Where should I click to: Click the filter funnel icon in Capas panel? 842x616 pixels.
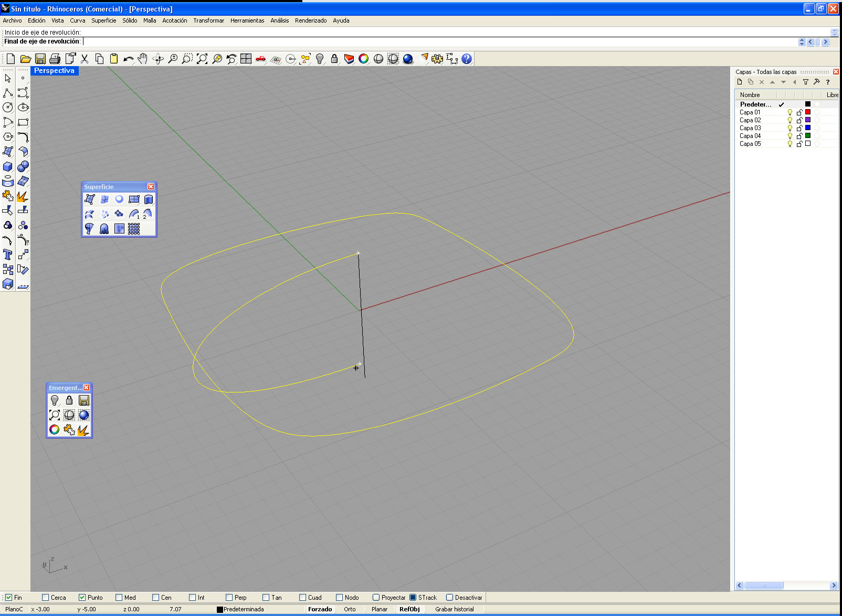pyautogui.click(x=806, y=82)
